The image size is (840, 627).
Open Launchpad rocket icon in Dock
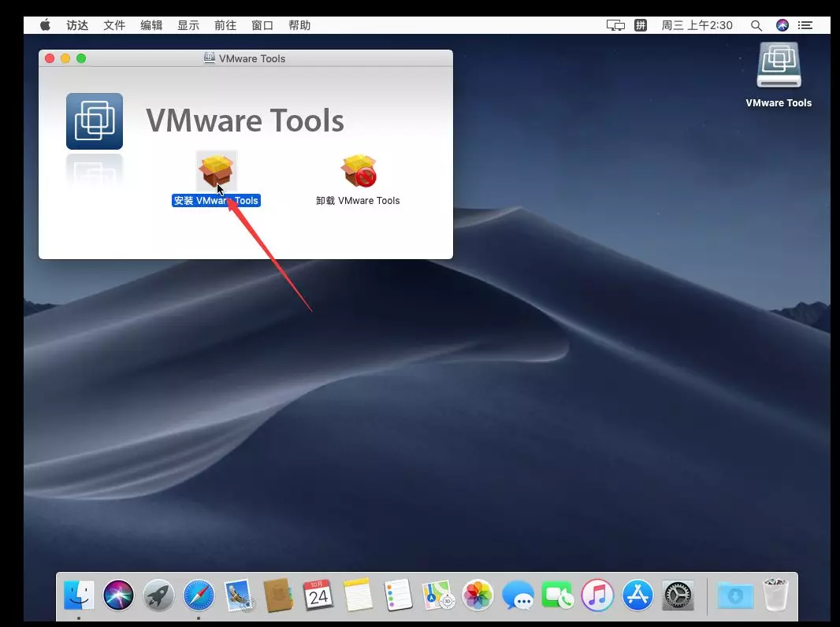158,595
